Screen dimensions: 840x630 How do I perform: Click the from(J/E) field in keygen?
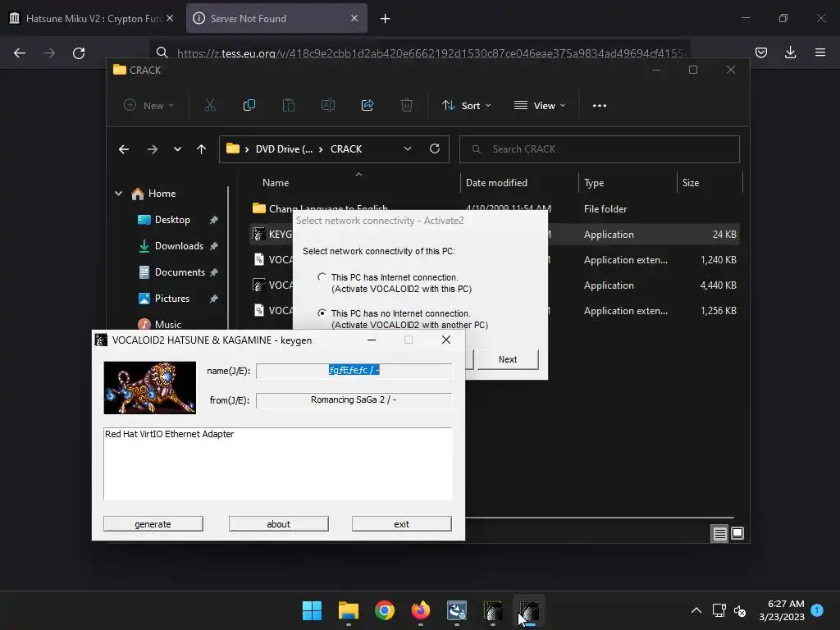(x=354, y=400)
